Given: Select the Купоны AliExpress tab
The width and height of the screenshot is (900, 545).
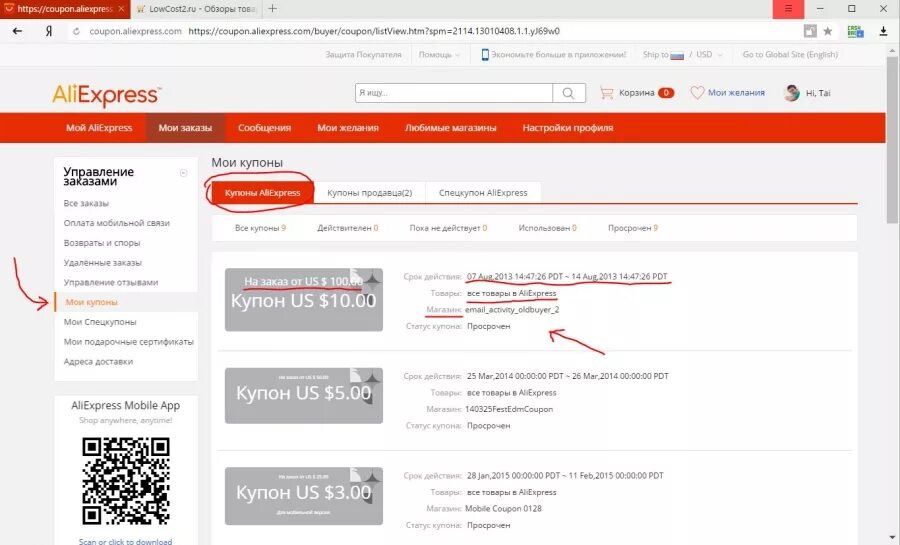Looking at the screenshot, I should click(x=262, y=193).
